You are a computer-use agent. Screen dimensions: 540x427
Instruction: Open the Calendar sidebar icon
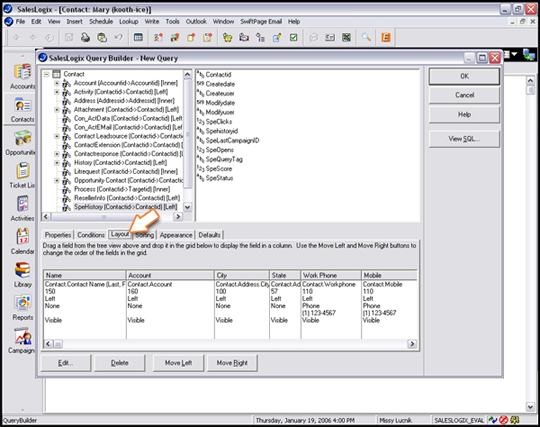coord(22,237)
